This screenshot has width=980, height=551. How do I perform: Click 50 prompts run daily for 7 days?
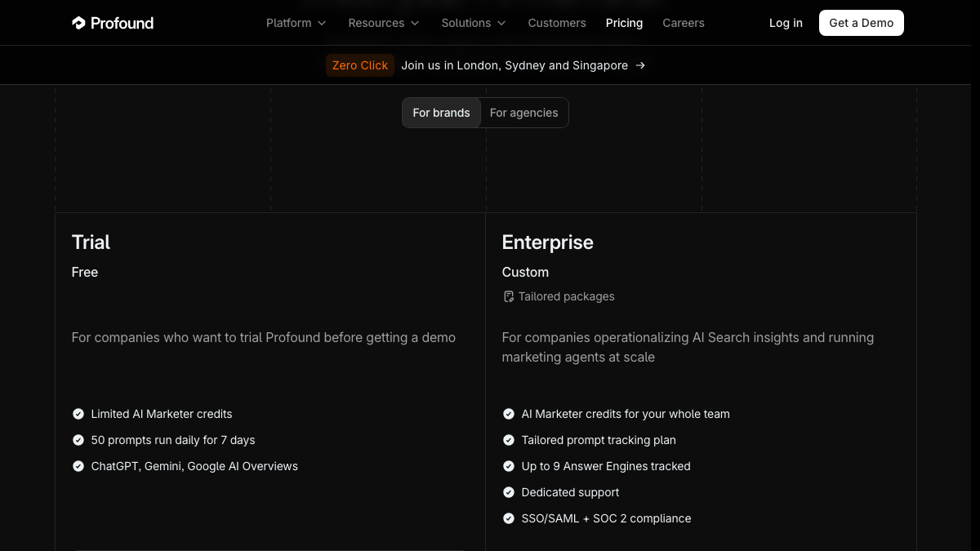point(173,440)
